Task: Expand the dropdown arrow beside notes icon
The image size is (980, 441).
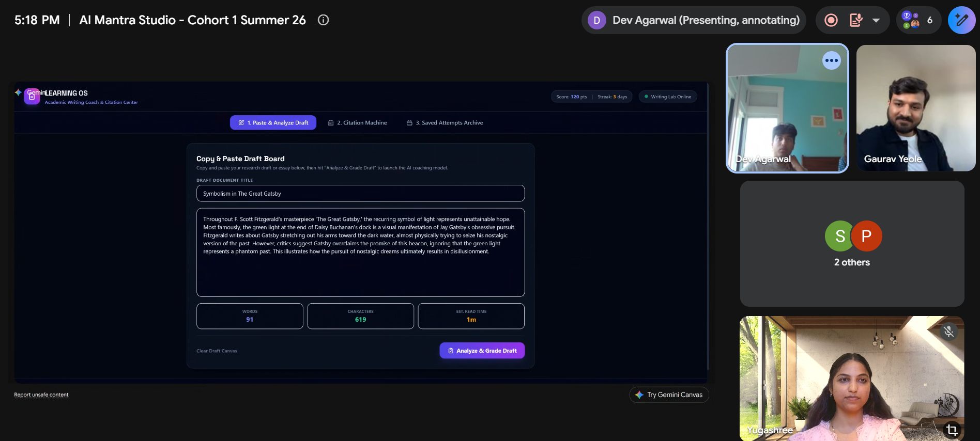Action: click(x=876, y=20)
